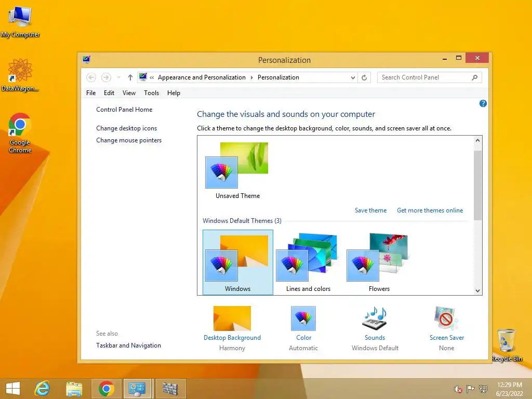Open the File menu
The width and height of the screenshot is (532, 399).
tap(91, 93)
